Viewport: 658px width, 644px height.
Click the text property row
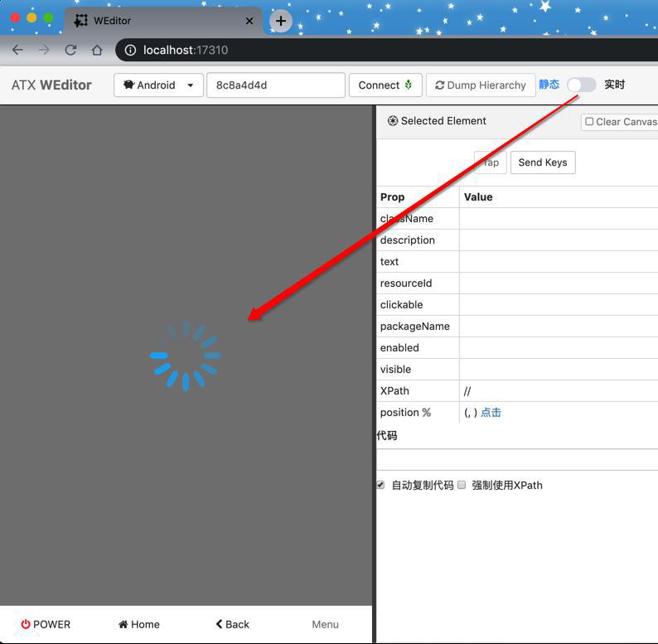click(517, 262)
